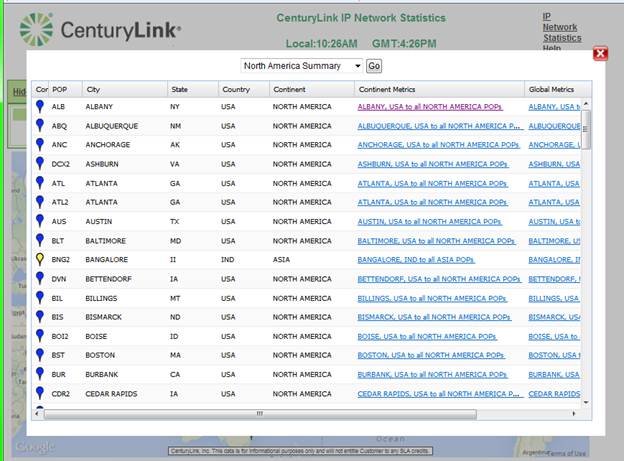Click the blue pin icon for BIS Bismarck
This screenshot has height=461, width=624.
click(x=40, y=316)
